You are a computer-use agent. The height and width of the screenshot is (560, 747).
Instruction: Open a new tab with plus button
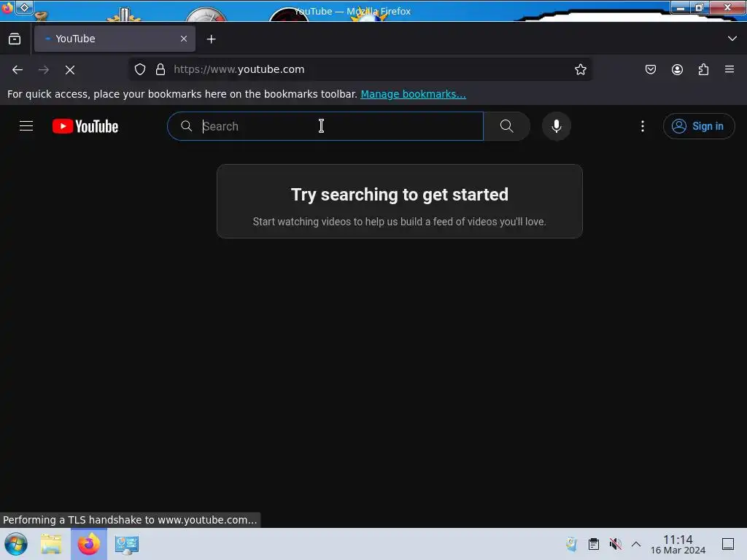pyautogui.click(x=211, y=39)
